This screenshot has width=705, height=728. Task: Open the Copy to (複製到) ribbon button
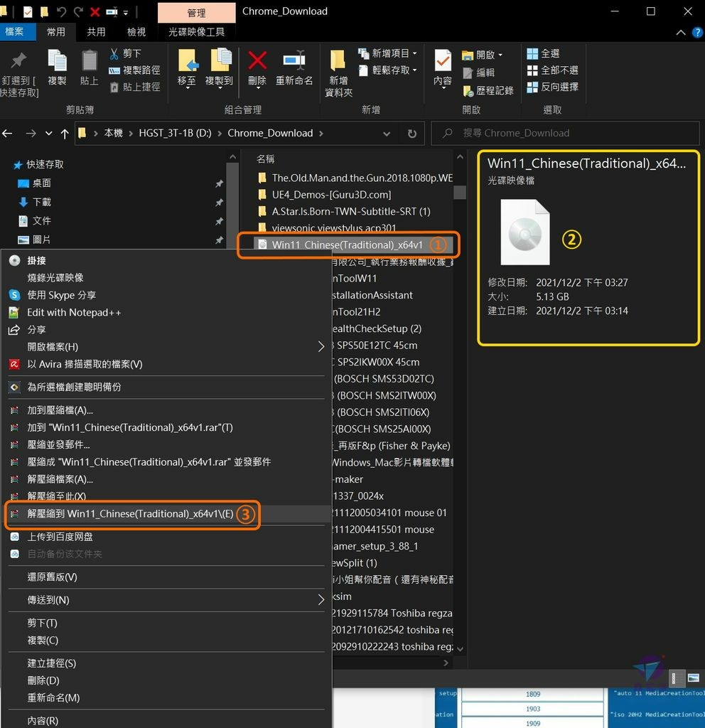tap(219, 68)
